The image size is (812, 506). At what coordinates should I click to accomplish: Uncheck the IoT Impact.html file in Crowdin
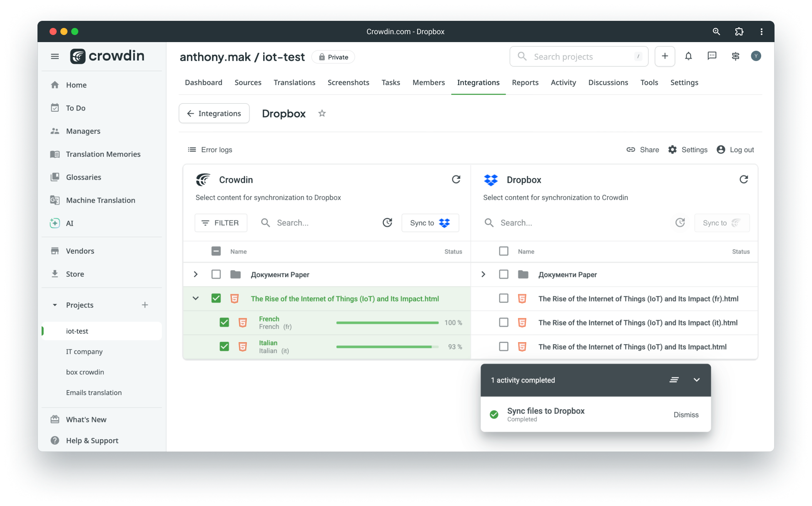(x=216, y=298)
